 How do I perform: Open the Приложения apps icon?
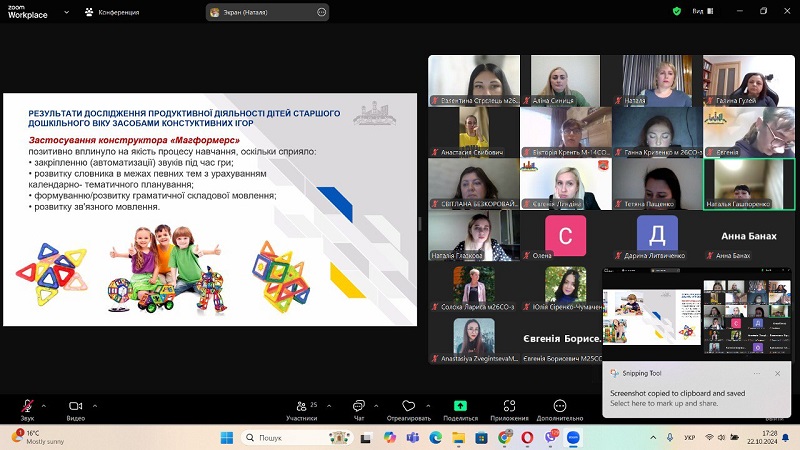click(x=509, y=406)
